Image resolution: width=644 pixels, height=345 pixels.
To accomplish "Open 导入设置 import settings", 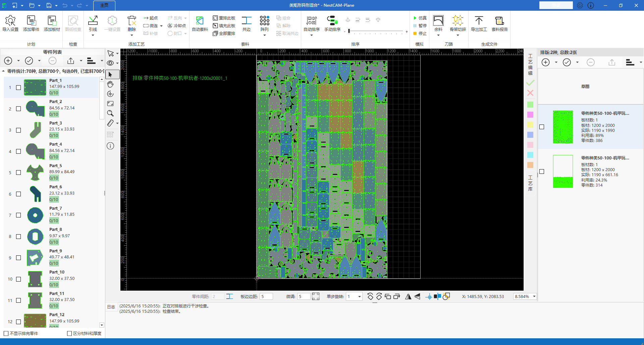I will click(x=10, y=21).
